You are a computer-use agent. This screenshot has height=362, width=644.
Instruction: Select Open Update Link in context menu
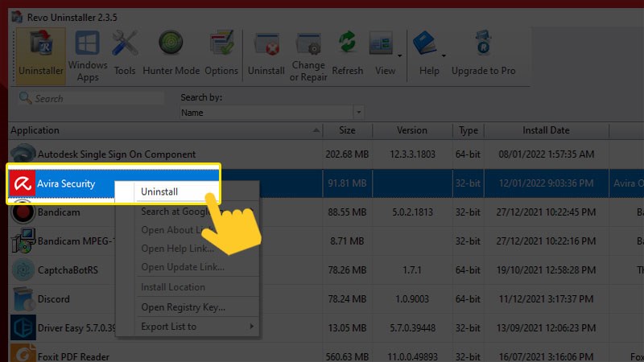click(x=183, y=267)
